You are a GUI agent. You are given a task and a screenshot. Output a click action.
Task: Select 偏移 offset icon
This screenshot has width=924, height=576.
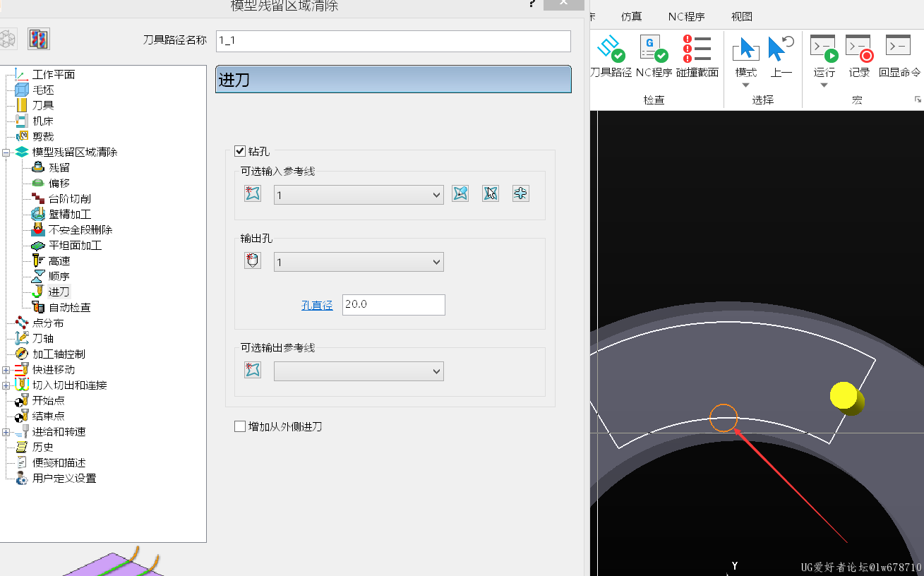click(x=38, y=183)
